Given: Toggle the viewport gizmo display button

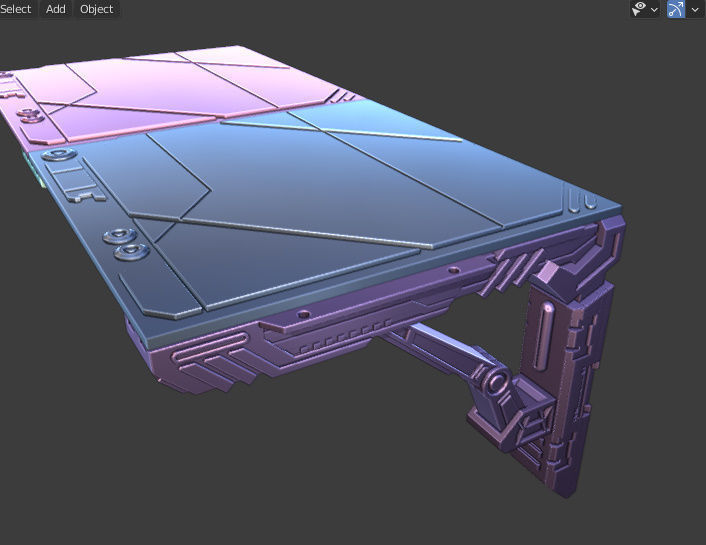Looking at the screenshot, I should (x=675, y=9).
